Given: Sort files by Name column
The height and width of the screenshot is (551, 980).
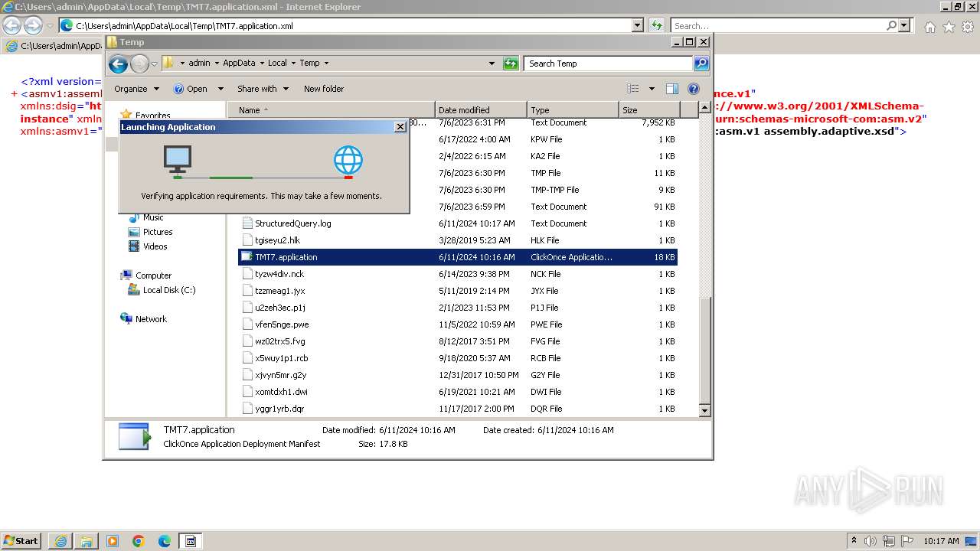Looking at the screenshot, I should point(331,110).
